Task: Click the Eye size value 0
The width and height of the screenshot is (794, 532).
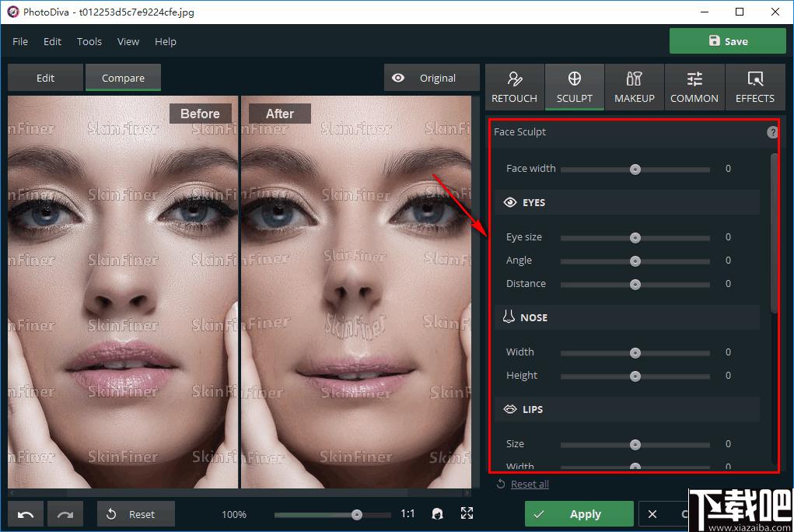Action: (728, 237)
